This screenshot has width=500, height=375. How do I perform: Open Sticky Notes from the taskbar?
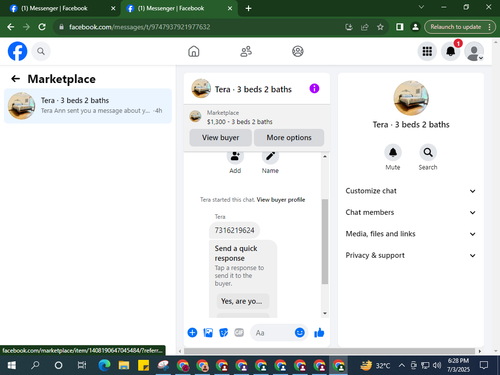(143, 365)
